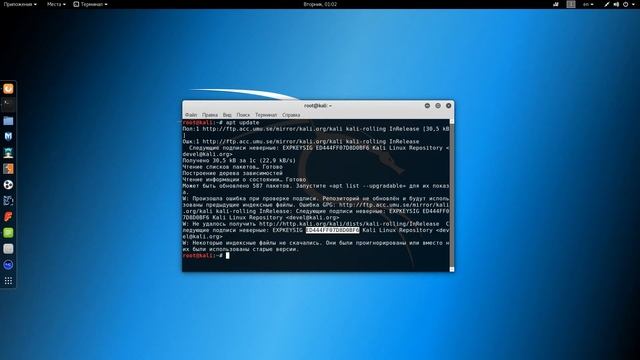This screenshot has height=360, width=640.
Task: Open the Правка menu in terminal
Action: pos(210,115)
